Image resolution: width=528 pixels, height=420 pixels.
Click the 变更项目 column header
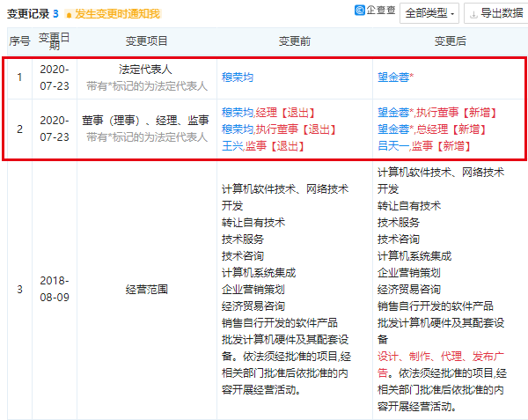(146, 41)
